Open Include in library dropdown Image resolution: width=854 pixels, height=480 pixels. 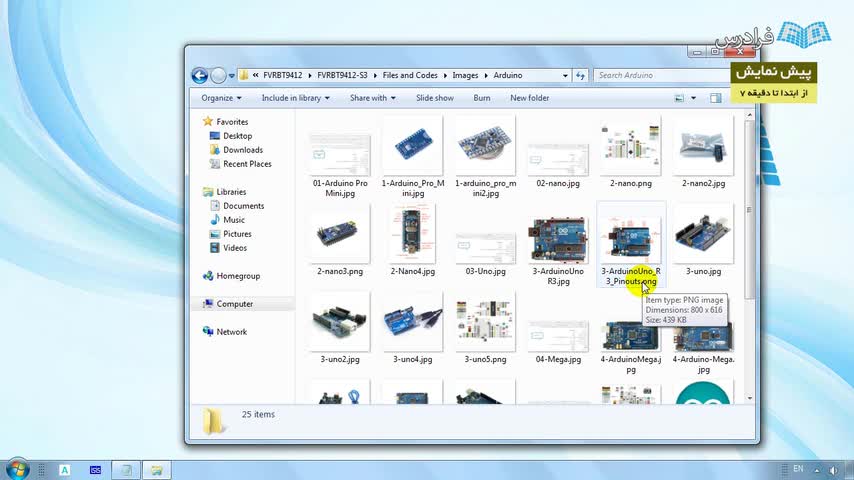click(x=295, y=98)
